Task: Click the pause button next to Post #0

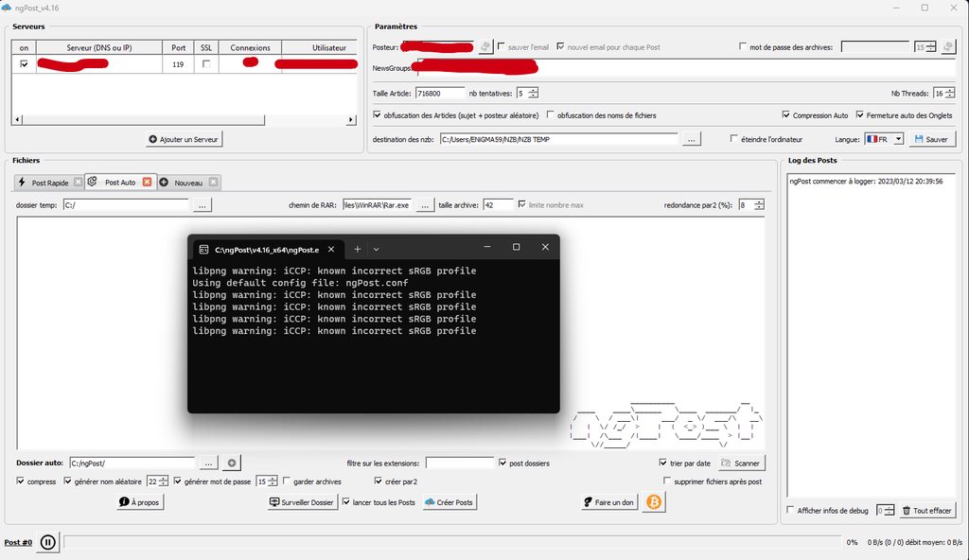Action: (x=47, y=543)
